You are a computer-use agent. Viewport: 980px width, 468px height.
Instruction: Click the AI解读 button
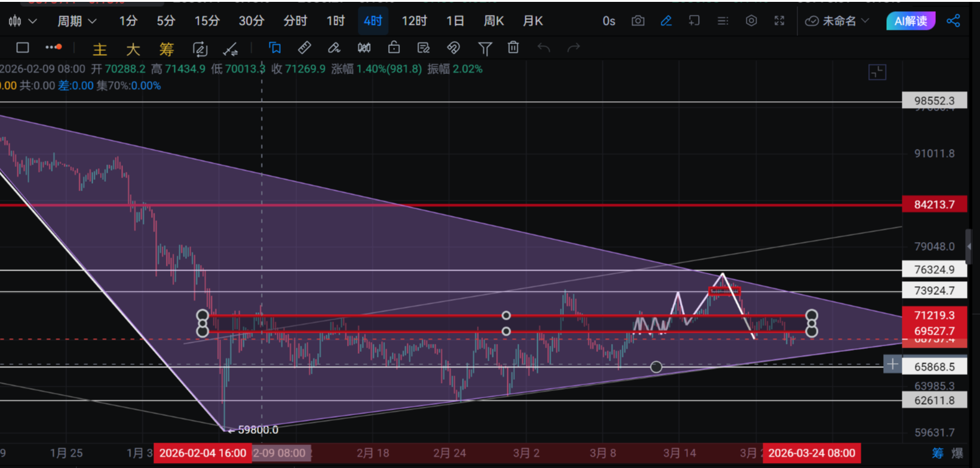910,21
